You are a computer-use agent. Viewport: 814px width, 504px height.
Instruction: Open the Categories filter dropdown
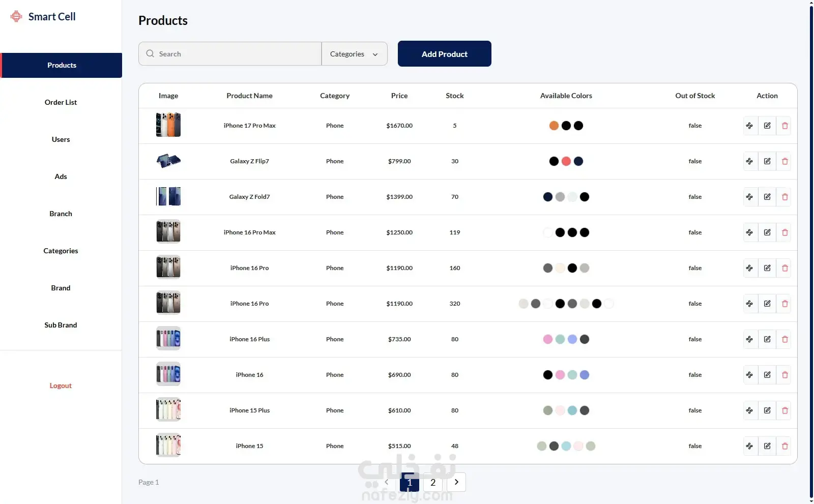tap(355, 53)
